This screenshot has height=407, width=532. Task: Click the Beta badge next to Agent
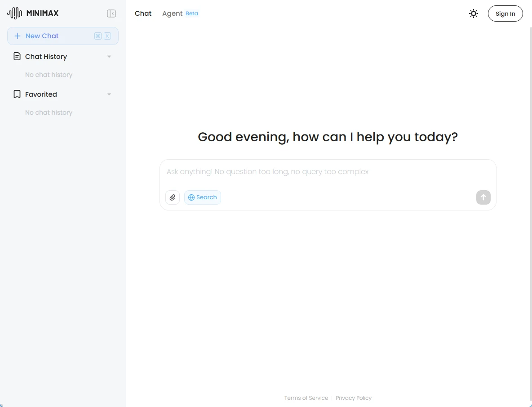tap(192, 13)
